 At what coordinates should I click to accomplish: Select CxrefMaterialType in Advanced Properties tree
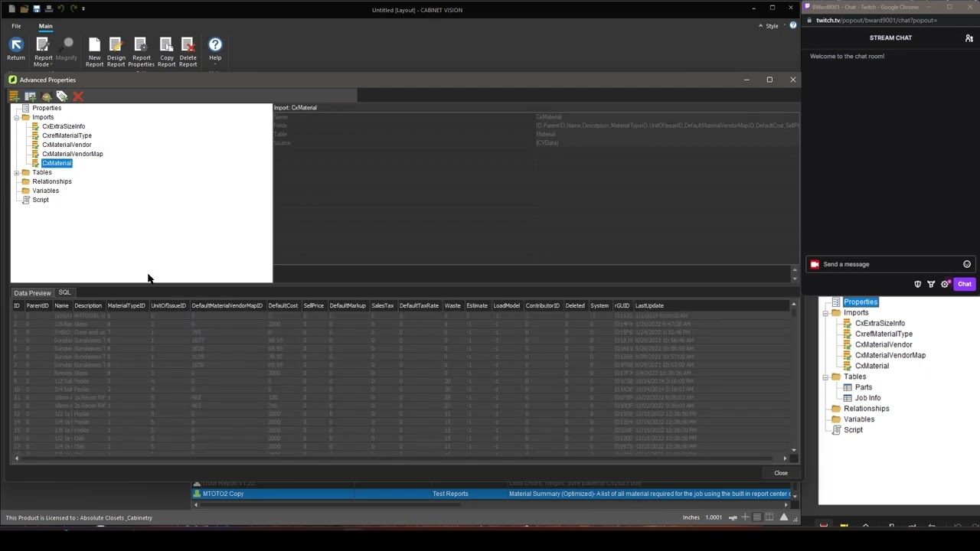coord(67,135)
